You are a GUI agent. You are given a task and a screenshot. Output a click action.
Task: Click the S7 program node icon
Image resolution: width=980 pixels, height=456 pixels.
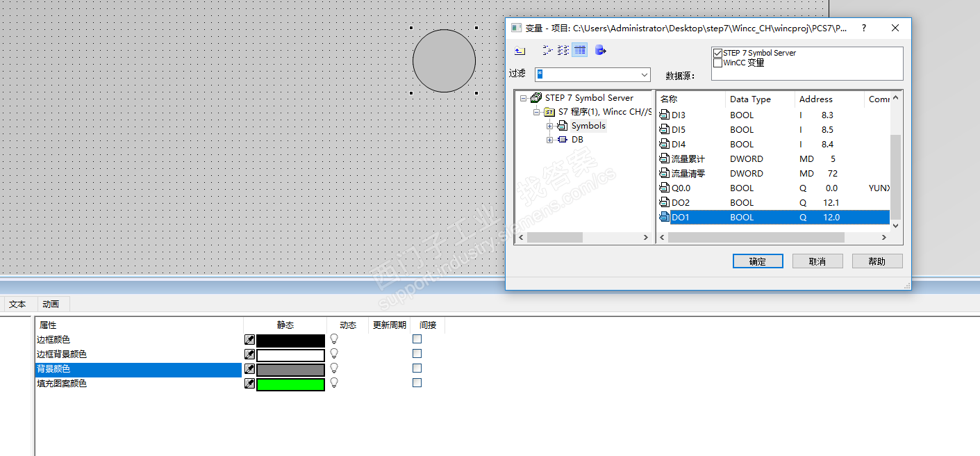pos(549,112)
